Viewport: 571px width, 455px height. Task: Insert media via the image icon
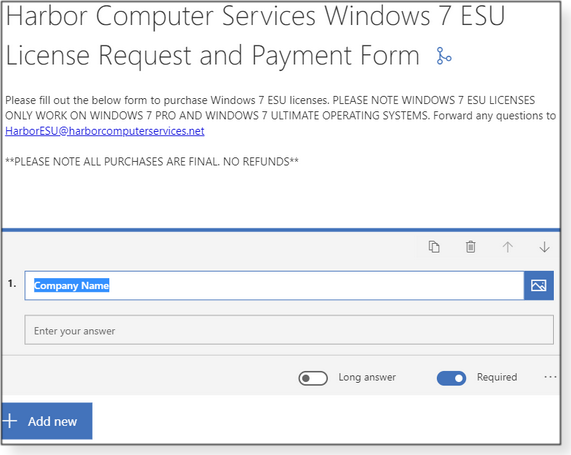pos(539,285)
